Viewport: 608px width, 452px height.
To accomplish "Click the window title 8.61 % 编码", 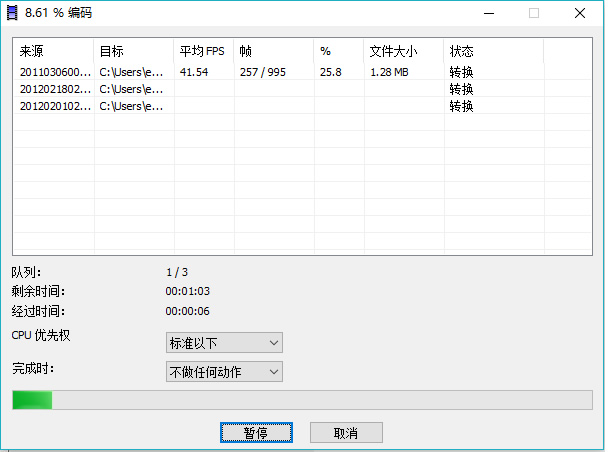I will (59, 13).
